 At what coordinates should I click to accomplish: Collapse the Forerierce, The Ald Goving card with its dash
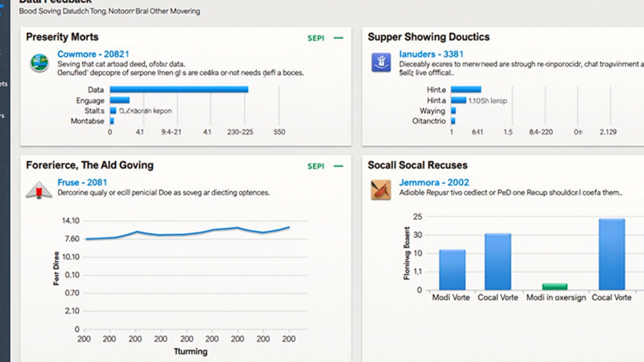[x=339, y=166]
